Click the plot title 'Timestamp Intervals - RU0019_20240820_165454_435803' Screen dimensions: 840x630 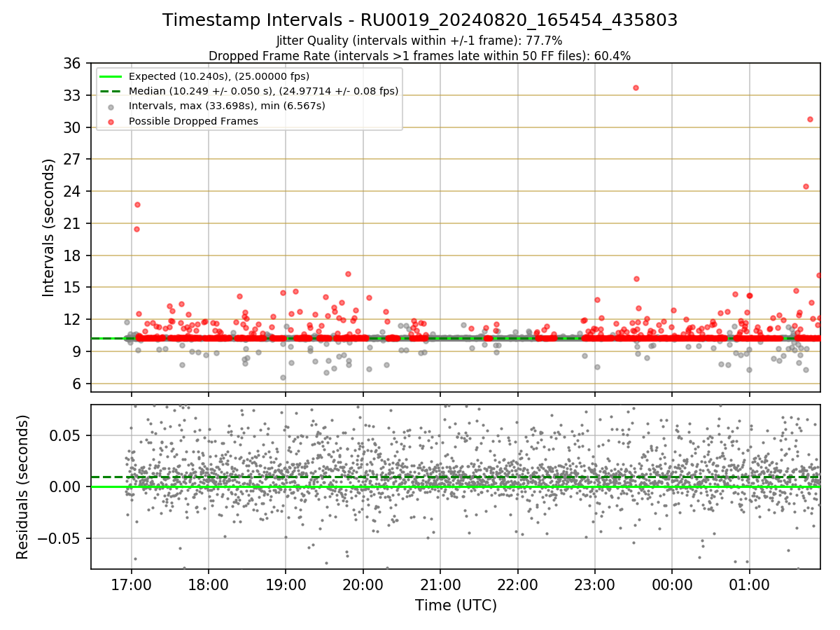click(x=420, y=20)
